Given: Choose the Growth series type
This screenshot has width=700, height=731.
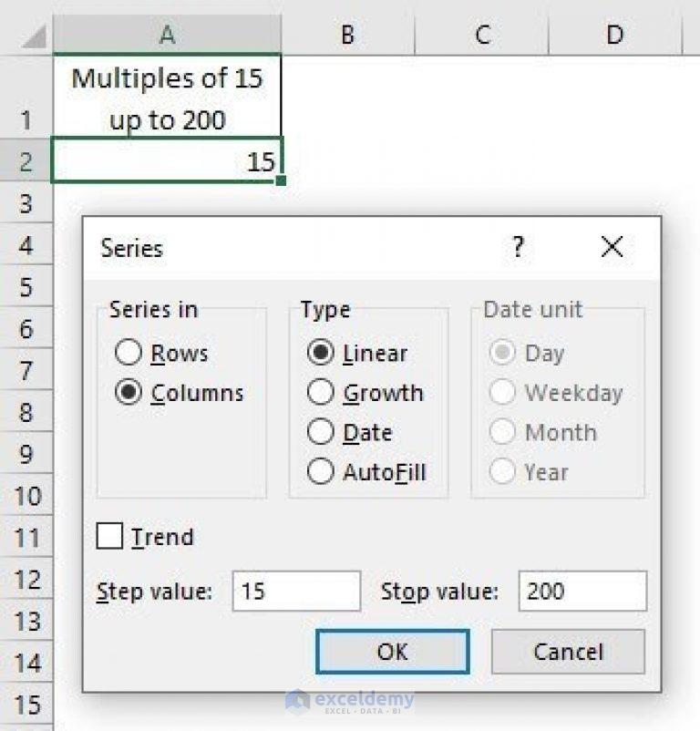Looking at the screenshot, I should (321, 393).
